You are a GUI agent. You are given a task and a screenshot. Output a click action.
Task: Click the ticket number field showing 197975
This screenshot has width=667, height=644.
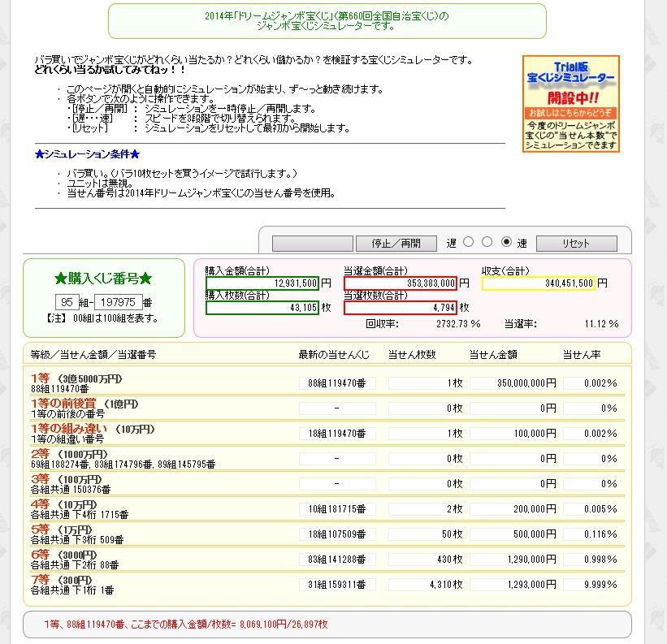pyautogui.click(x=119, y=302)
